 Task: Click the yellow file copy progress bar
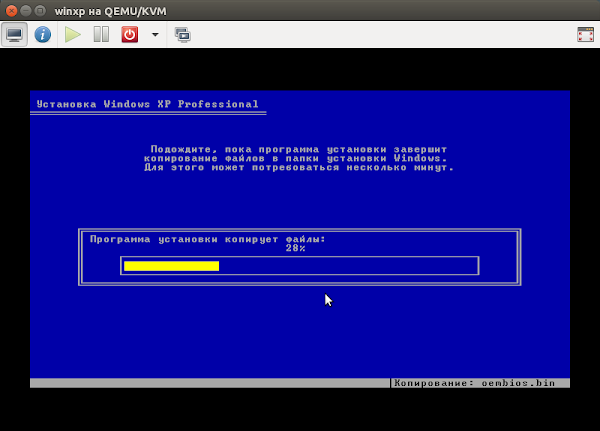coord(171,266)
